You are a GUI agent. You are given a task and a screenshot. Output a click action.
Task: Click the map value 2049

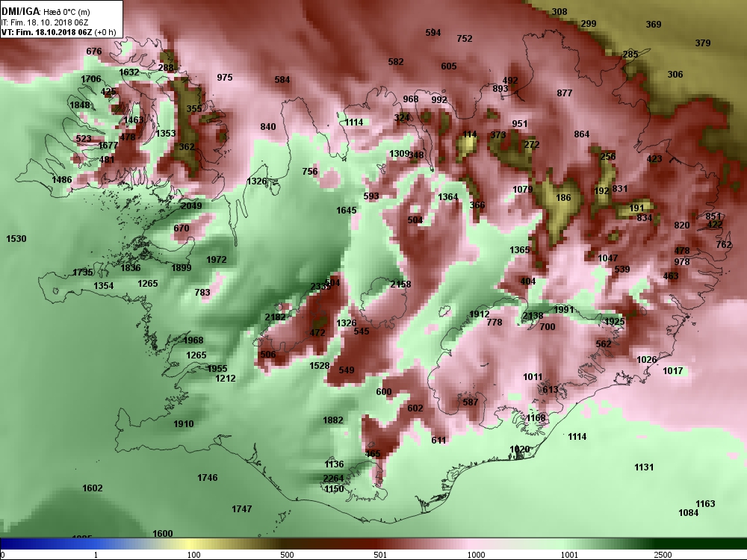[x=191, y=206]
